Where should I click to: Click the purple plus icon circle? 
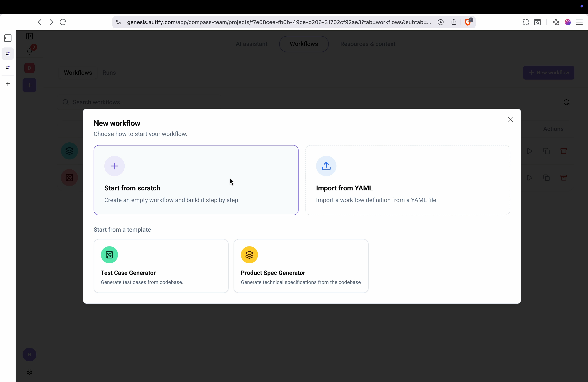click(114, 166)
